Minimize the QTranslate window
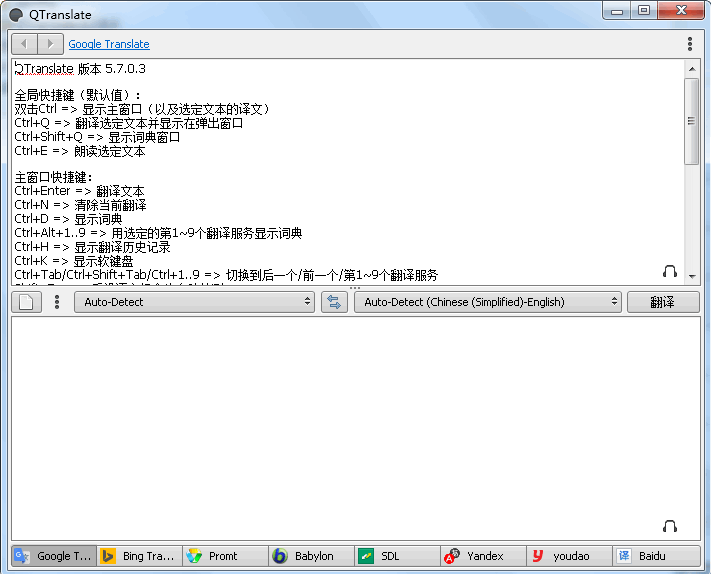 pos(617,11)
